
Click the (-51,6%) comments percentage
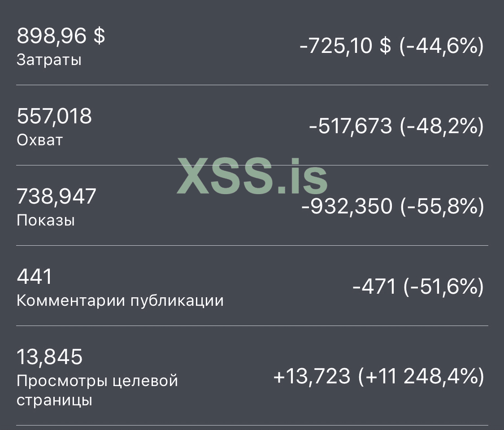pyautogui.click(x=443, y=287)
